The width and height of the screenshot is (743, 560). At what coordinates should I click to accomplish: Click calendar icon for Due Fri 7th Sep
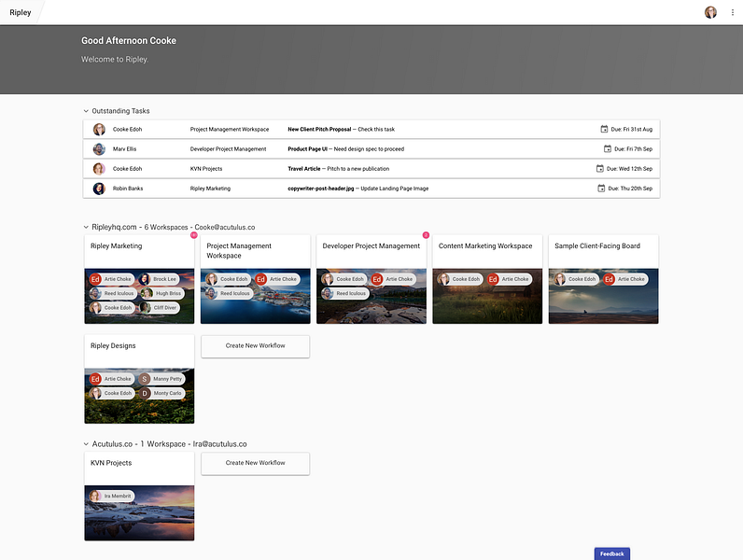608,148
